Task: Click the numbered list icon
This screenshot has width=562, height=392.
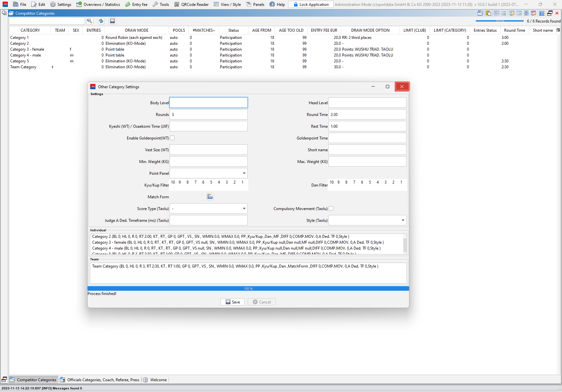Action: (504, 13)
